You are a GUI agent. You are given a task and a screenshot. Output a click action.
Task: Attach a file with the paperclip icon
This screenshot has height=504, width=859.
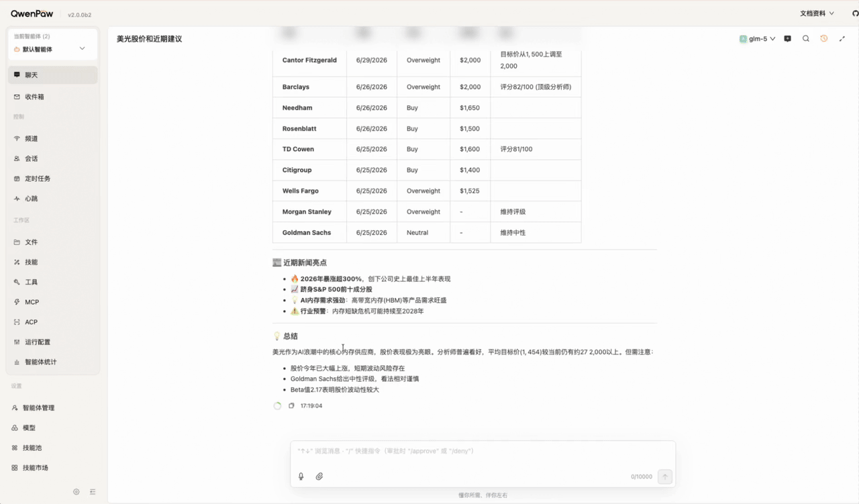[x=319, y=476]
